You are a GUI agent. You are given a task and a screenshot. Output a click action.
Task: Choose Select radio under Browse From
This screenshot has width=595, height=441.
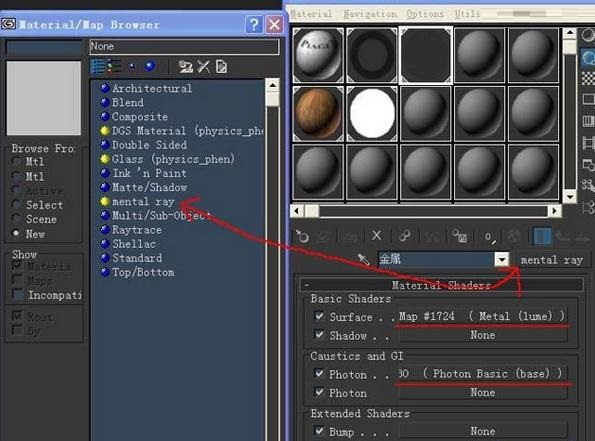(16, 205)
